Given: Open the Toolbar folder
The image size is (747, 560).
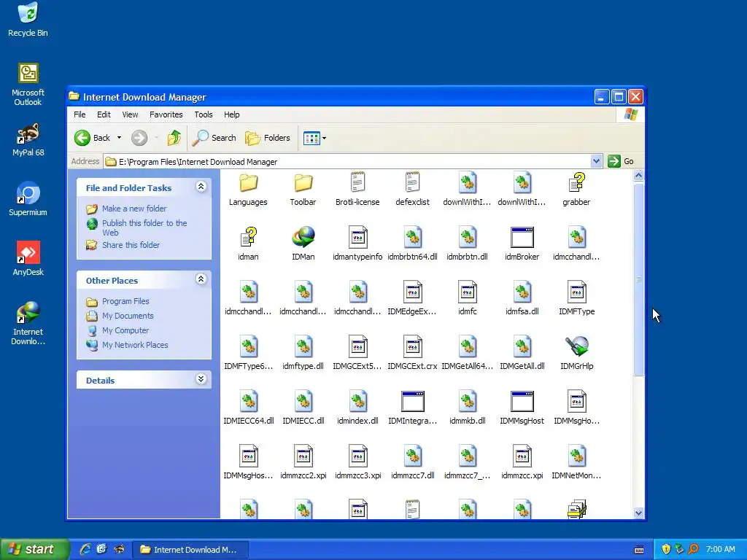Looking at the screenshot, I should click(303, 190).
